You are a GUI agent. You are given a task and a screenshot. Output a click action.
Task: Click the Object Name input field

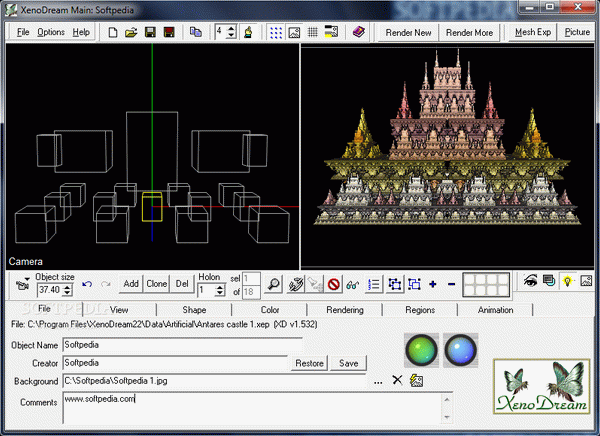[x=182, y=345]
